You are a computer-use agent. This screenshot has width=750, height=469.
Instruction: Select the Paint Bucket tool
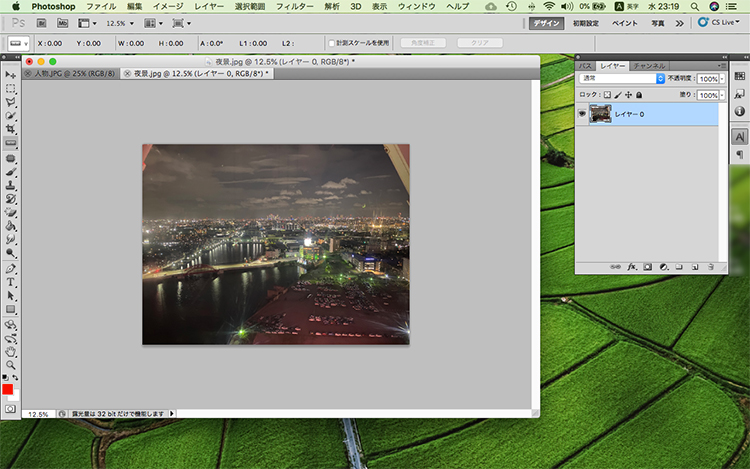(11, 226)
